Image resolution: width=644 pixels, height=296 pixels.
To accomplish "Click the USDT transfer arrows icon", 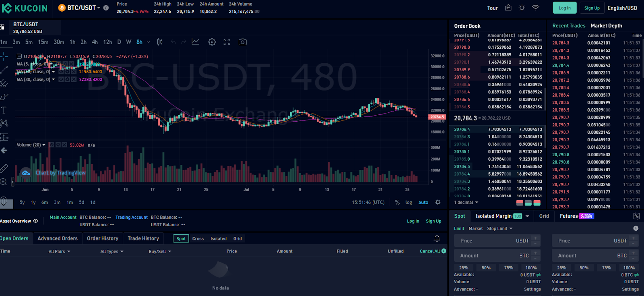I will click(x=539, y=275).
